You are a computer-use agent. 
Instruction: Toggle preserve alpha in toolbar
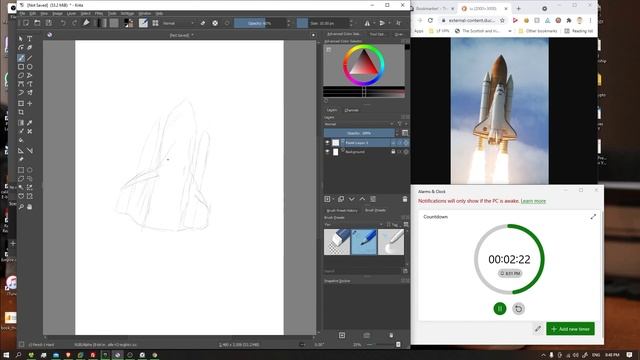215,23
